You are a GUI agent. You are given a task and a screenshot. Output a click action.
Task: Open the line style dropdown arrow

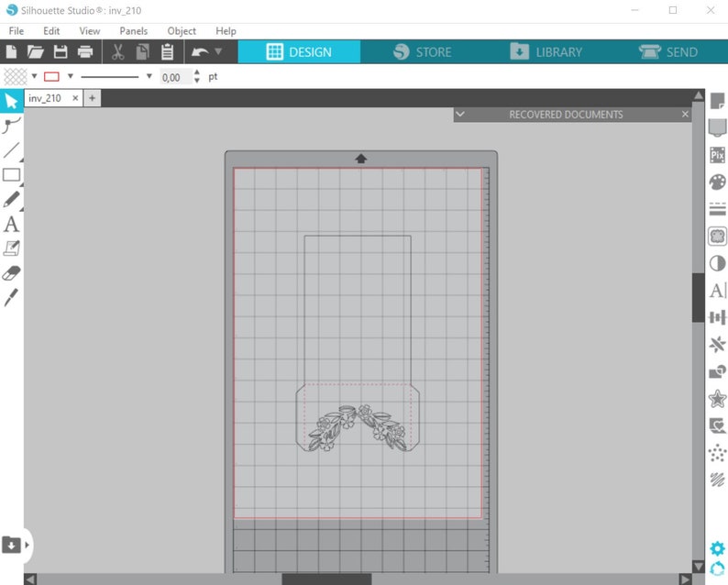149,76
